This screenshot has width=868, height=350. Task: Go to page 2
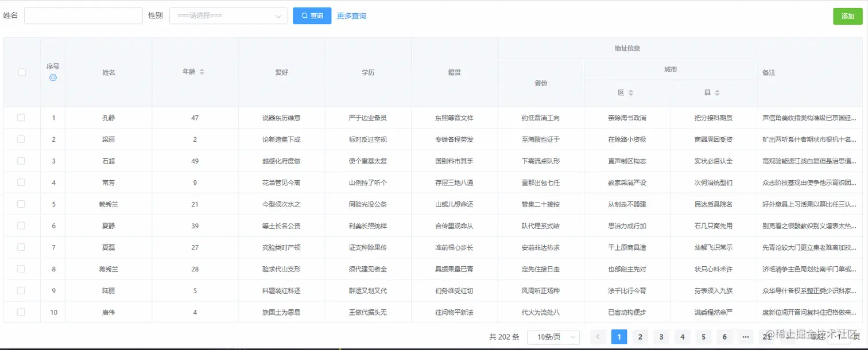pyautogui.click(x=640, y=337)
